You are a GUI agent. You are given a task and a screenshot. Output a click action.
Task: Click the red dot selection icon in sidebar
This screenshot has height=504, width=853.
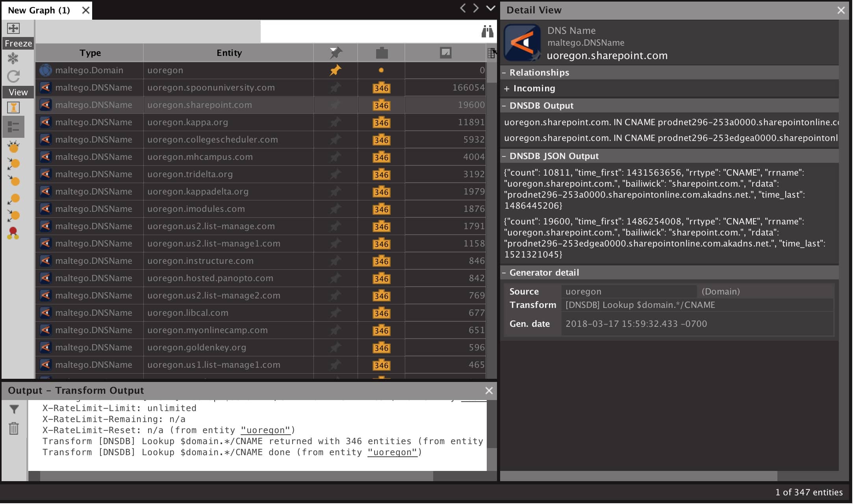click(13, 233)
